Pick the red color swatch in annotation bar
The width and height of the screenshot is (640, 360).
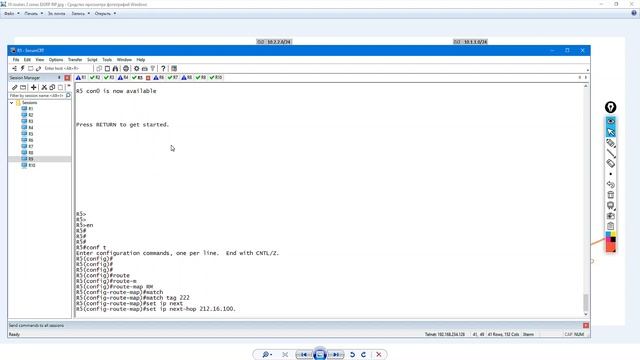click(610, 247)
